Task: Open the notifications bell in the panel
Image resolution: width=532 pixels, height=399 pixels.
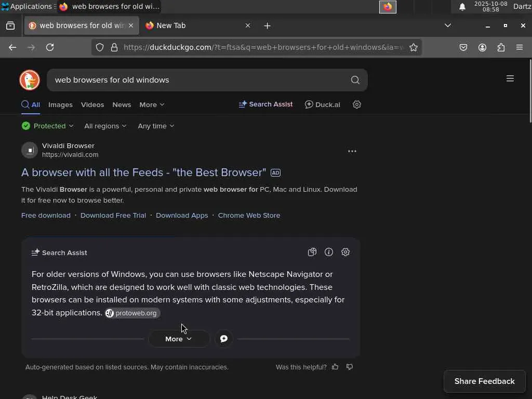Action: (x=462, y=7)
